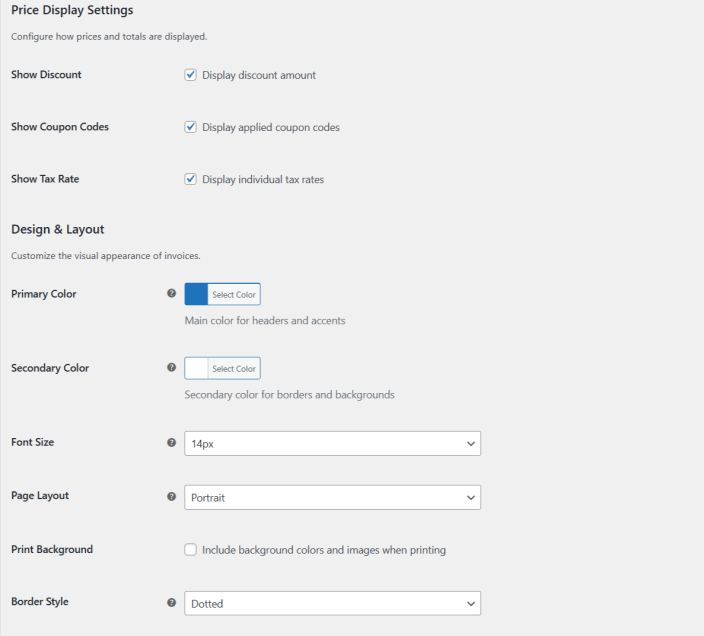
Task: Click help icon next to Primary Color
Action: 171,294
